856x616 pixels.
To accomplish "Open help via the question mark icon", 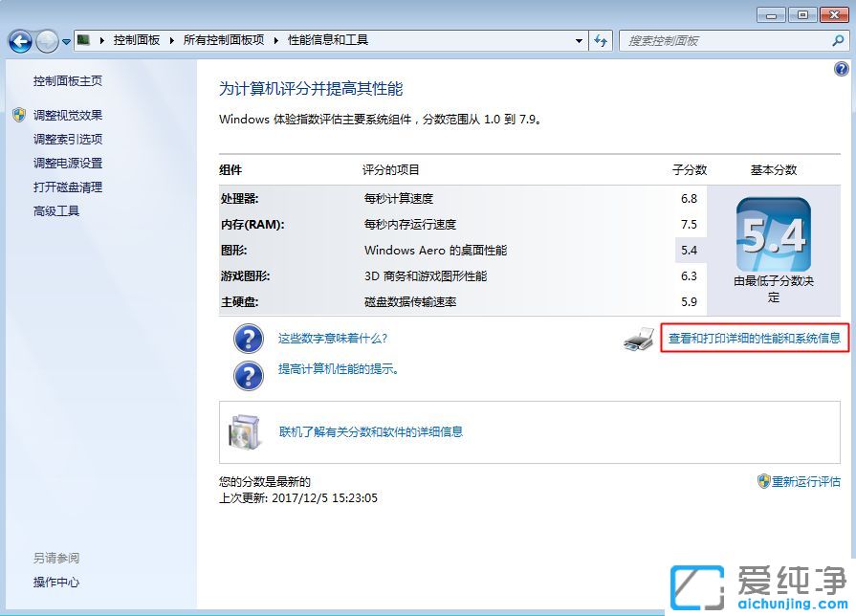I will point(841,68).
